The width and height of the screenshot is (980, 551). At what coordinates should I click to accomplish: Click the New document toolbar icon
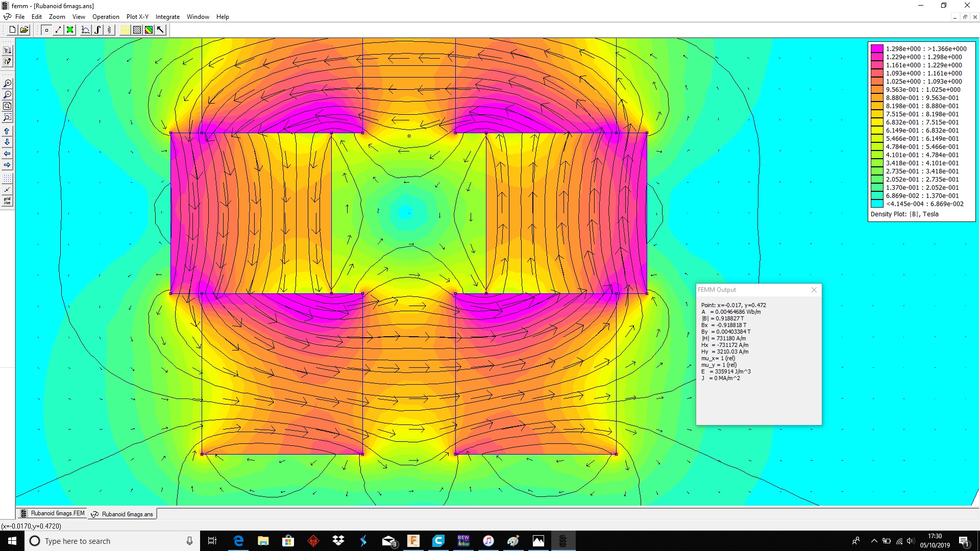point(12,30)
